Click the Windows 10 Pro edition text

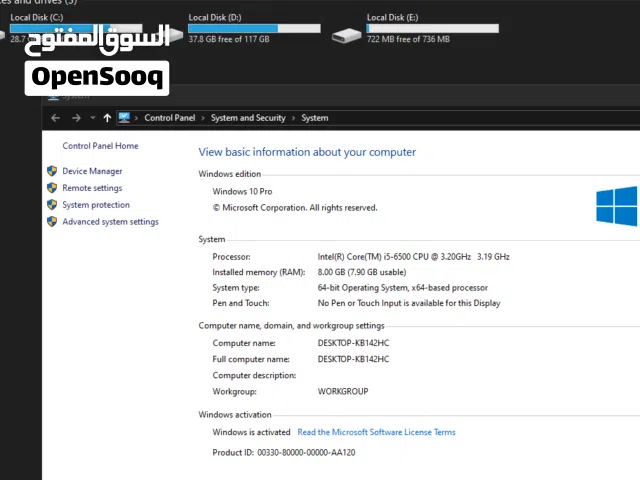coord(242,191)
